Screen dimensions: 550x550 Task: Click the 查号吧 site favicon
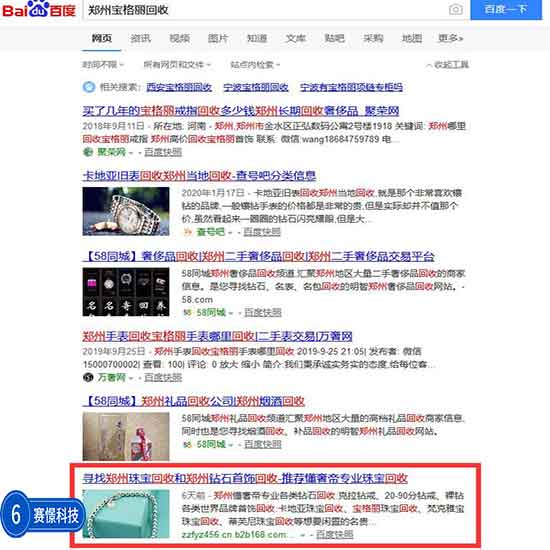pyautogui.click(x=188, y=232)
